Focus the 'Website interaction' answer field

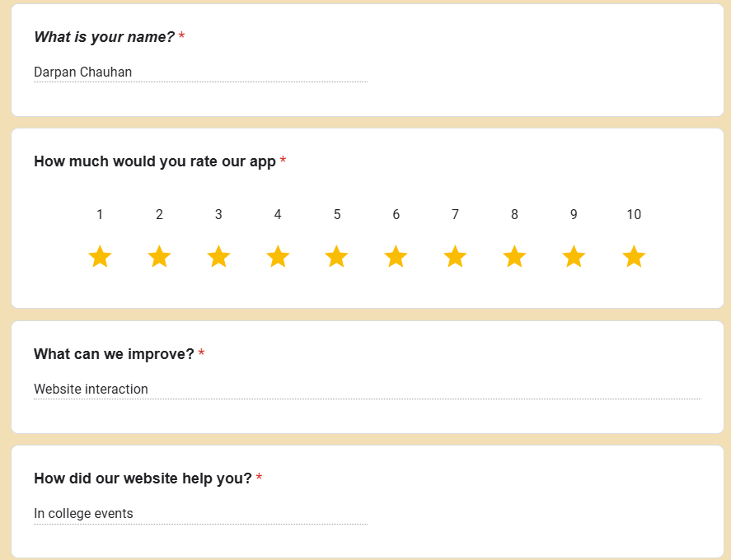[x=367, y=390]
